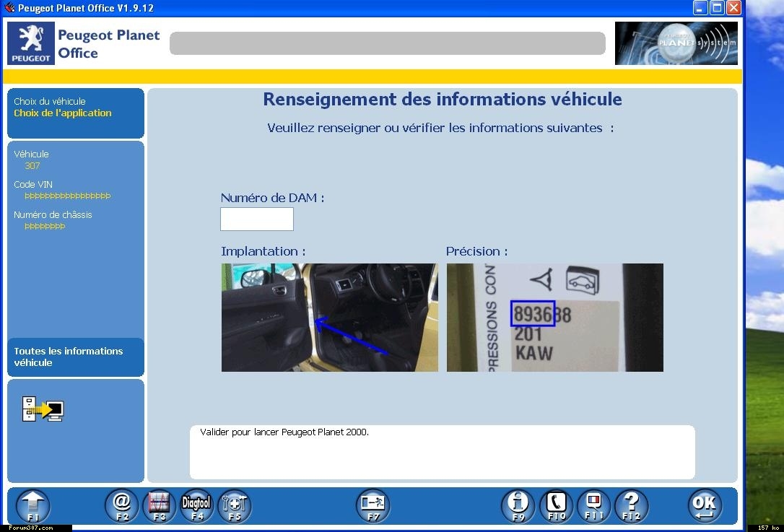Close the Peugeot Planet Office window
The width and height of the screenshot is (784, 532).
click(x=733, y=7)
